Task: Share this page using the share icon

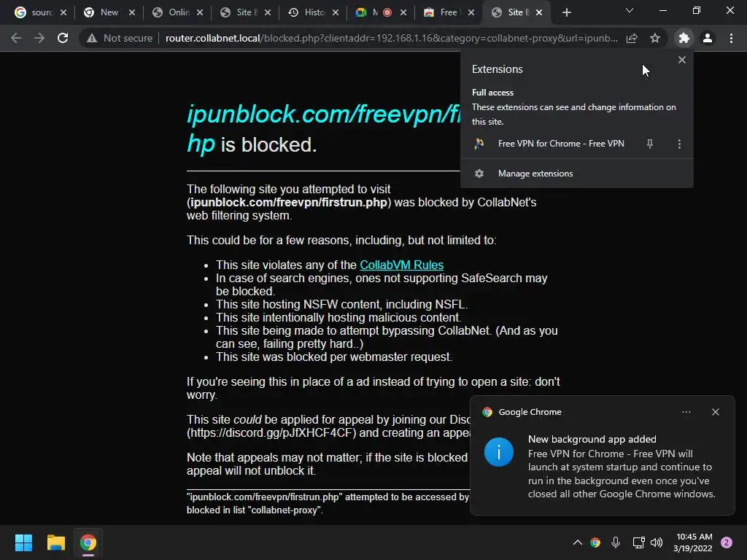Action: 632,38
